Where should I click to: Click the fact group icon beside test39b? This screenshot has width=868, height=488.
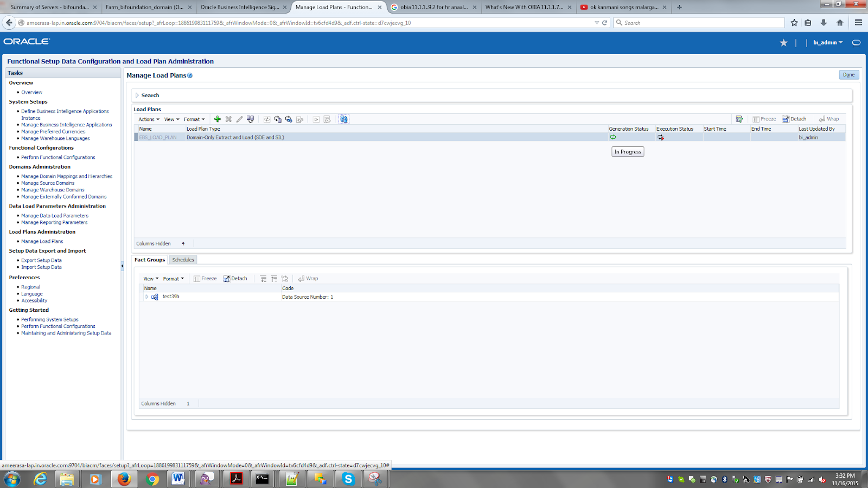pos(155,297)
